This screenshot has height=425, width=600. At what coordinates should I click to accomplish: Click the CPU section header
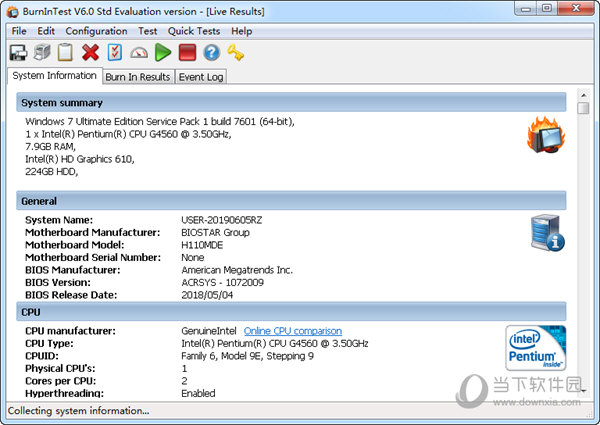(x=291, y=312)
